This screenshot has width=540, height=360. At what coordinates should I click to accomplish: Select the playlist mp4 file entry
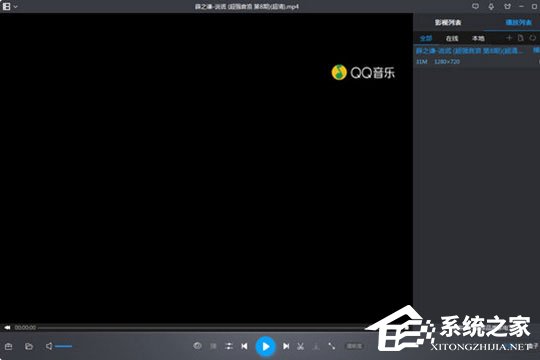click(x=477, y=56)
